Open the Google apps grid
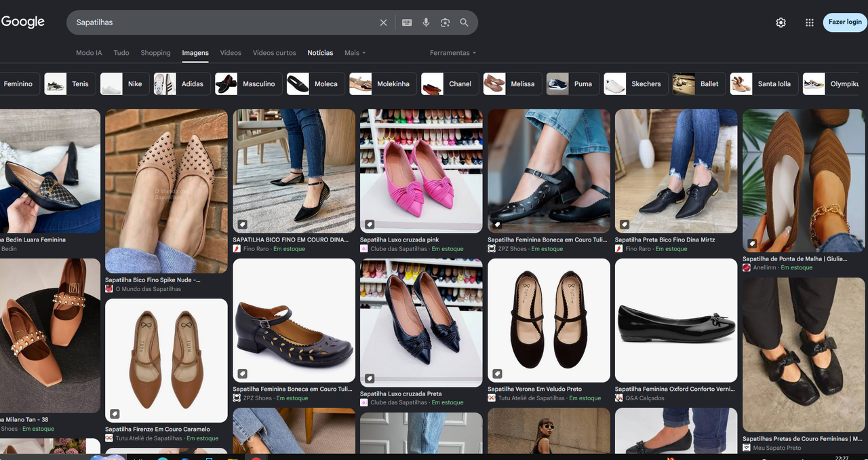 [x=809, y=22]
